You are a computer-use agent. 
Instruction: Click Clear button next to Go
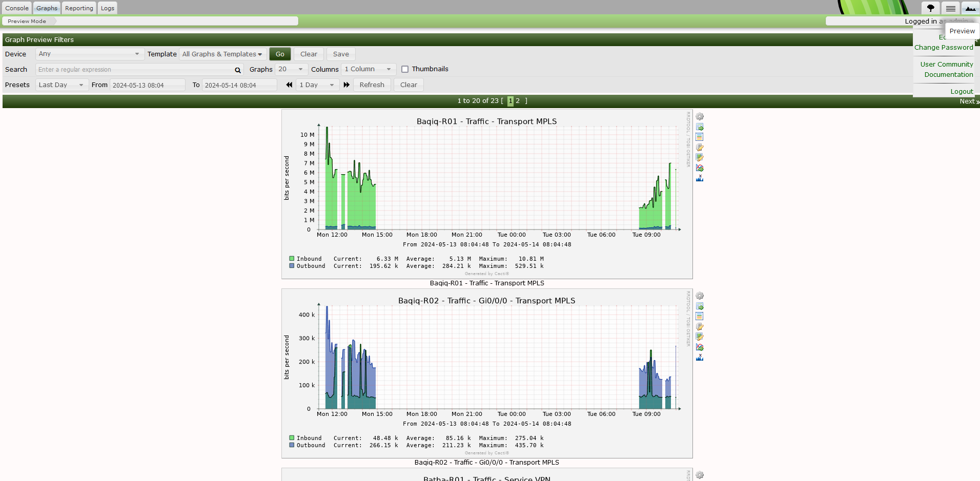[309, 54]
